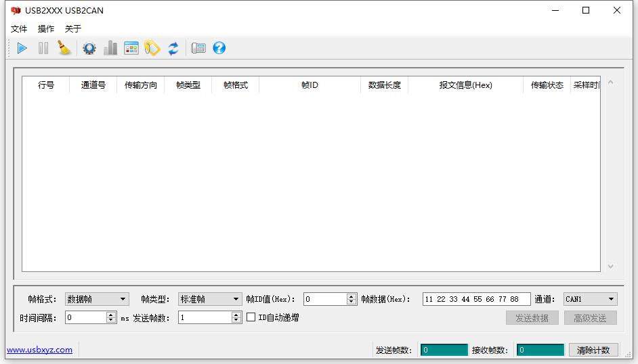Click the 帧数据(Hex) input field
The height and width of the screenshot is (364, 638).
[x=476, y=299]
